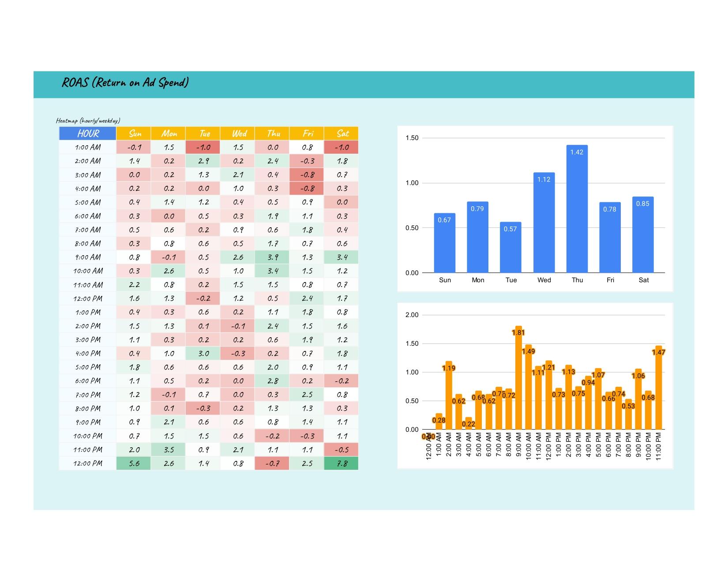Select the 1.50 y-axis label in weekday chart
This screenshot has height=563, width=728.
pyautogui.click(x=412, y=138)
